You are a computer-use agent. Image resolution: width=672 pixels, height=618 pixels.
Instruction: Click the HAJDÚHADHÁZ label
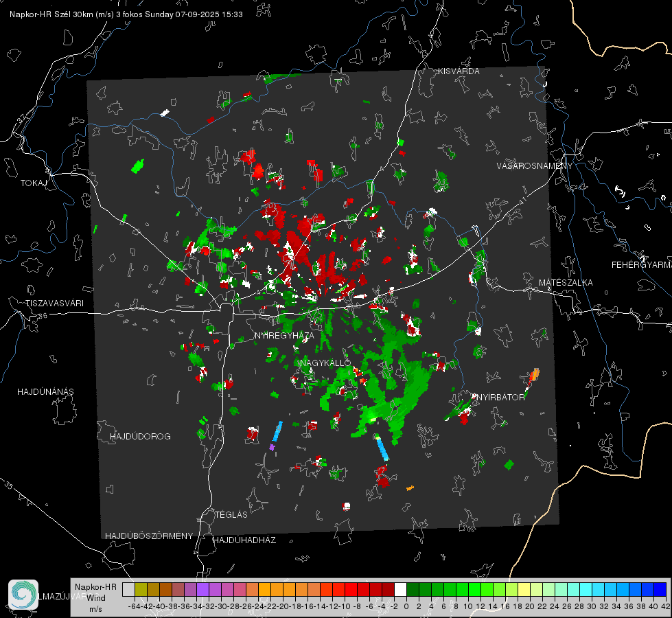pos(244,540)
